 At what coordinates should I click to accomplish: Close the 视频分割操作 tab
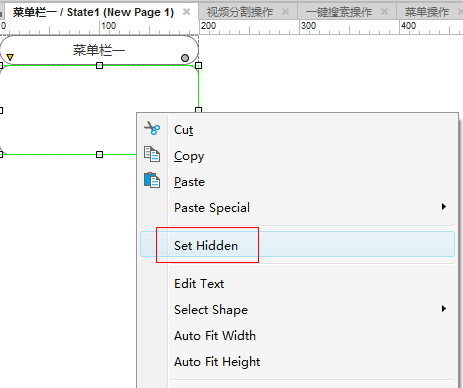(x=285, y=12)
